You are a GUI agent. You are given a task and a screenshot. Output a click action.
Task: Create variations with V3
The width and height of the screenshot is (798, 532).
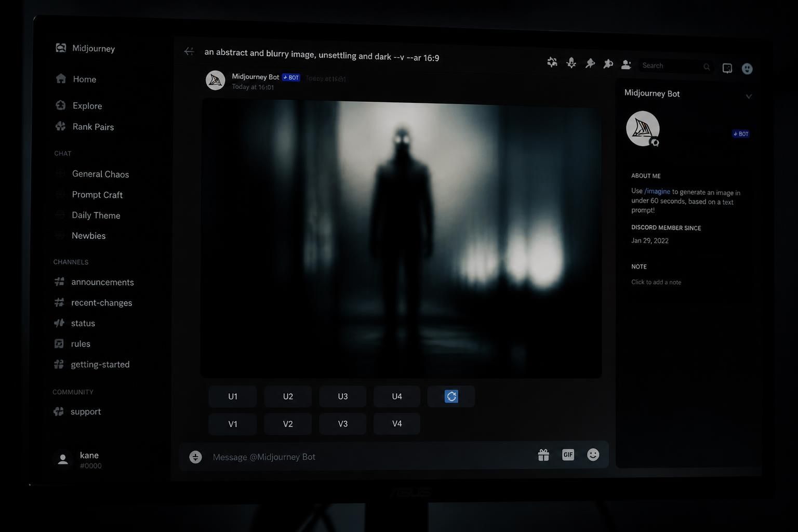[343, 424]
